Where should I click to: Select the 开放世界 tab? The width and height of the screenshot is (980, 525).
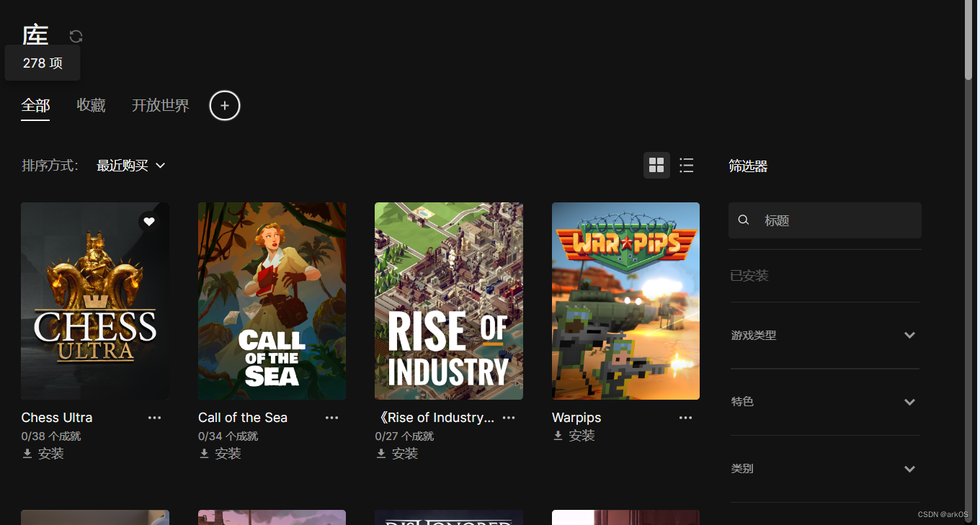[161, 106]
